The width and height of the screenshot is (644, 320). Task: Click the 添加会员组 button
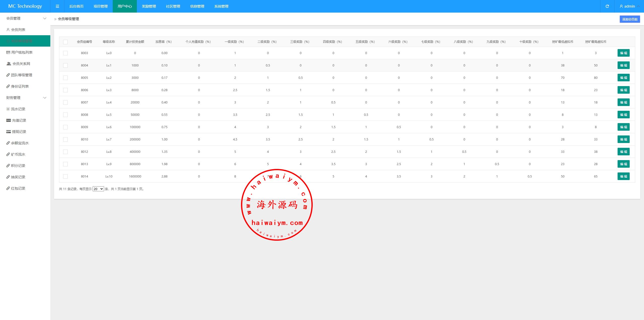(x=630, y=19)
